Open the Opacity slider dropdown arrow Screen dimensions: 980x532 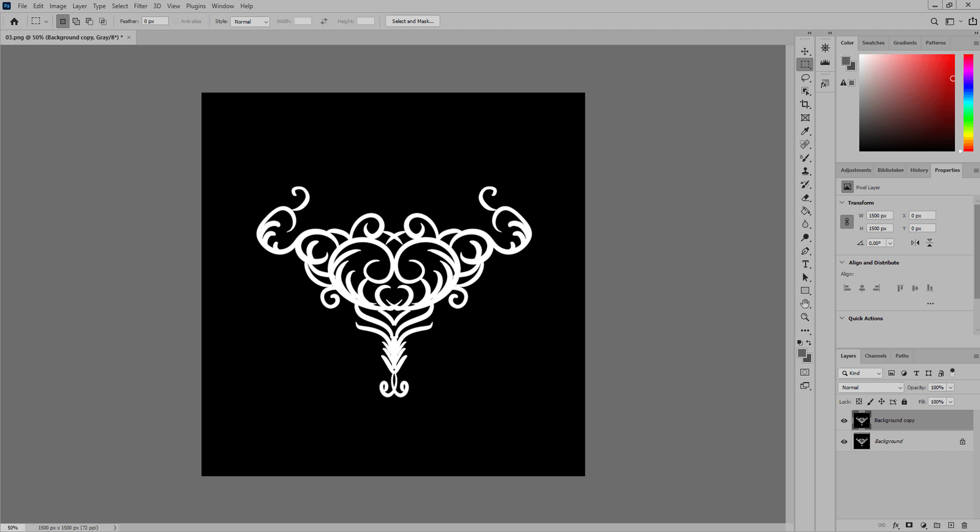tap(951, 387)
